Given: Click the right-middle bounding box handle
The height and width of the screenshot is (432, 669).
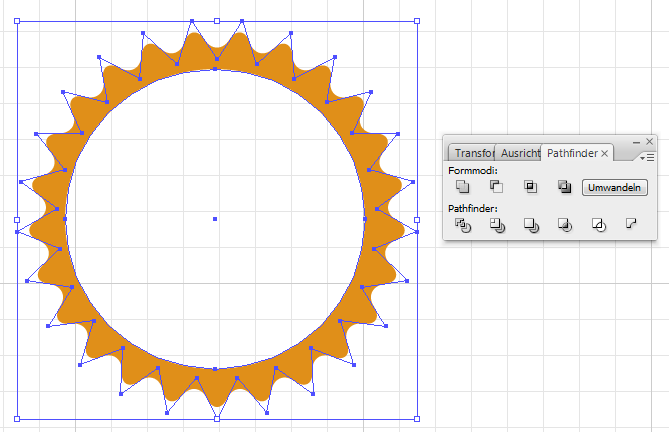Looking at the screenshot, I should (x=417, y=220).
